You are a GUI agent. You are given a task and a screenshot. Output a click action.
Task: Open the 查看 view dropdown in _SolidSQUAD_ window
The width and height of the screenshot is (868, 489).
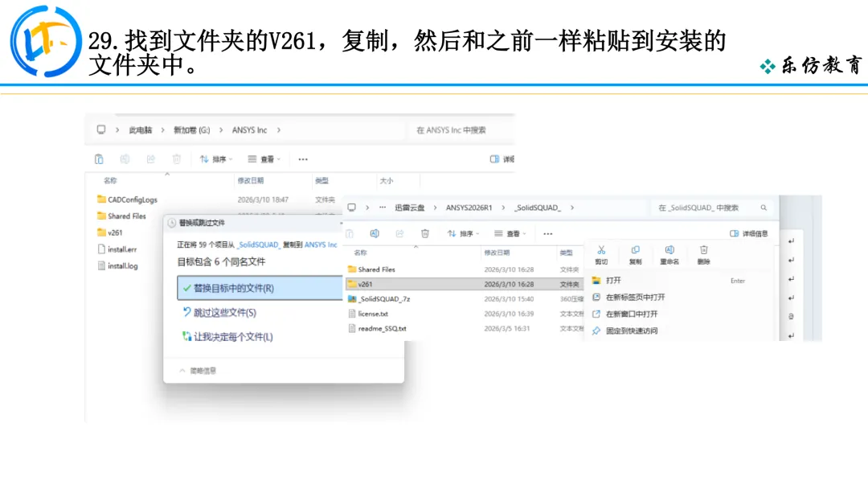[510, 234]
